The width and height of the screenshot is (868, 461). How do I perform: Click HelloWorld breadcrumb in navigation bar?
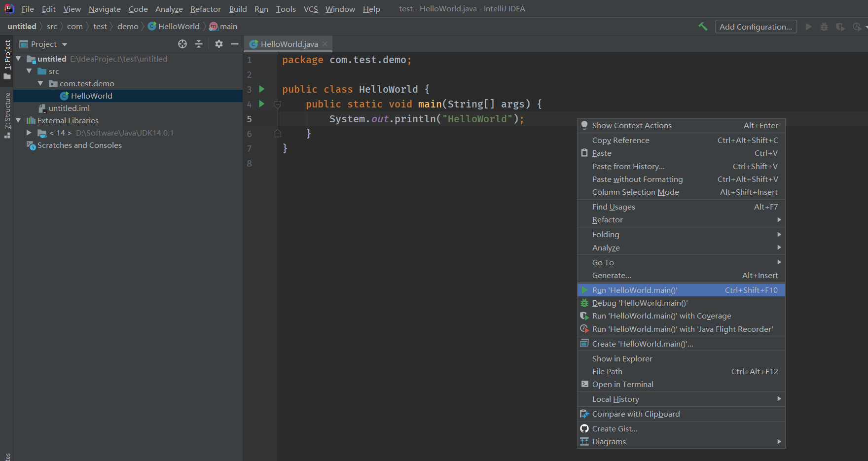[174, 27]
